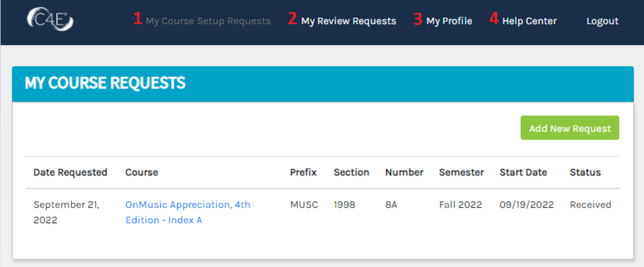The image size is (644, 267).
Task: Click the Status column header
Action: (x=585, y=172)
